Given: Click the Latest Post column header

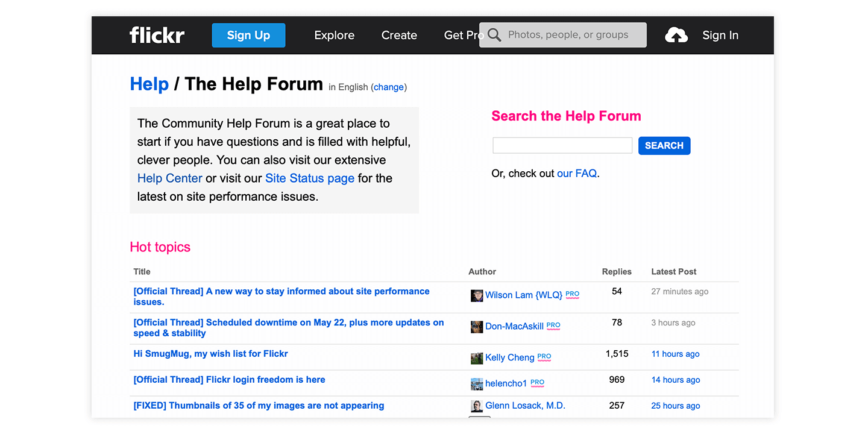Looking at the screenshot, I should click(x=674, y=272).
